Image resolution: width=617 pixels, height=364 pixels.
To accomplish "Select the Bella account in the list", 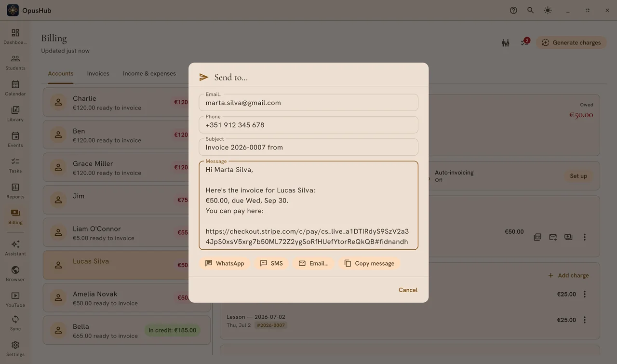I will point(127,330).
